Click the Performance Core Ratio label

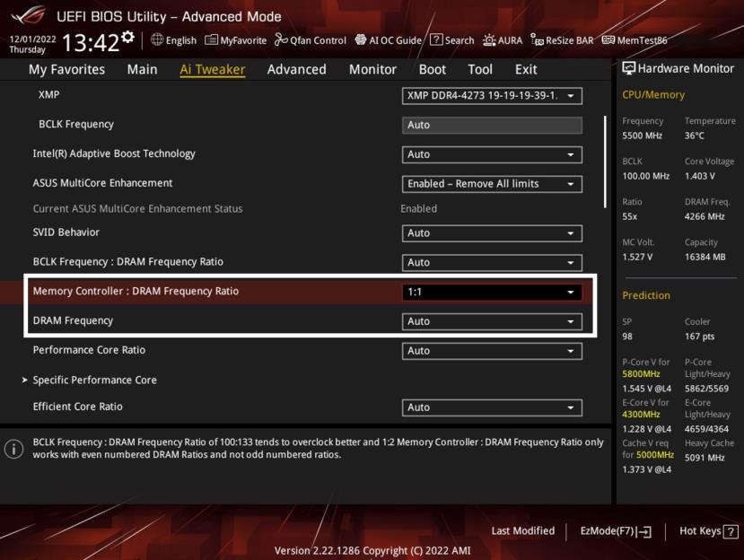click(x=89, y=350)
